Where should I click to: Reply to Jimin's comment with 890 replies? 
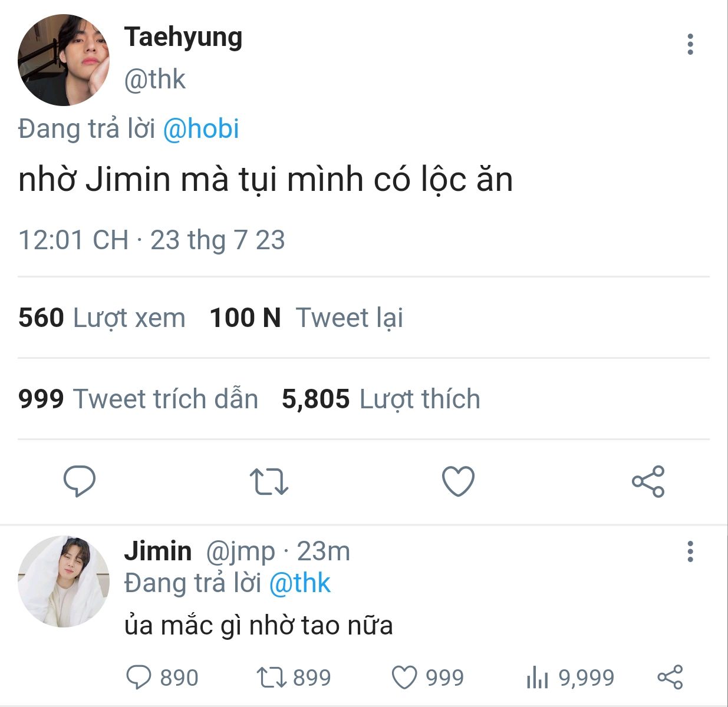coord(139,678)
